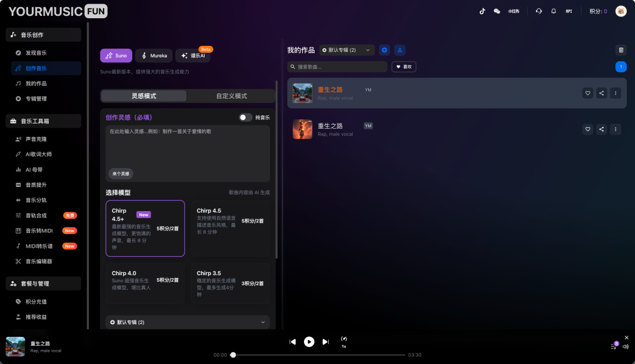This screenshot has height=364, width=635.
Task: Click the playback progress slider handle
Action: coord(233,355)
